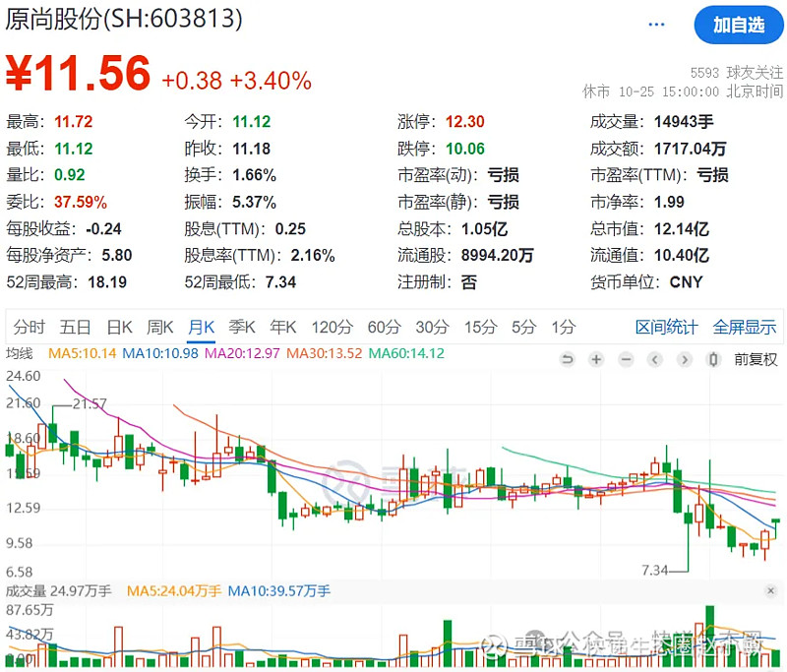Select the 日K chart tab

tap(119, 328)
